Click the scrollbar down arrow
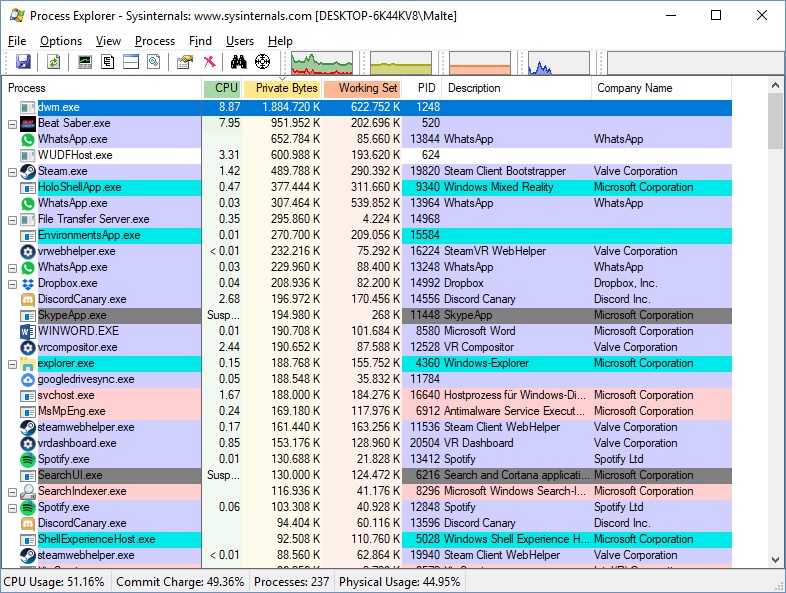Viewport: 786px width, 593px height. click(775, 559)
